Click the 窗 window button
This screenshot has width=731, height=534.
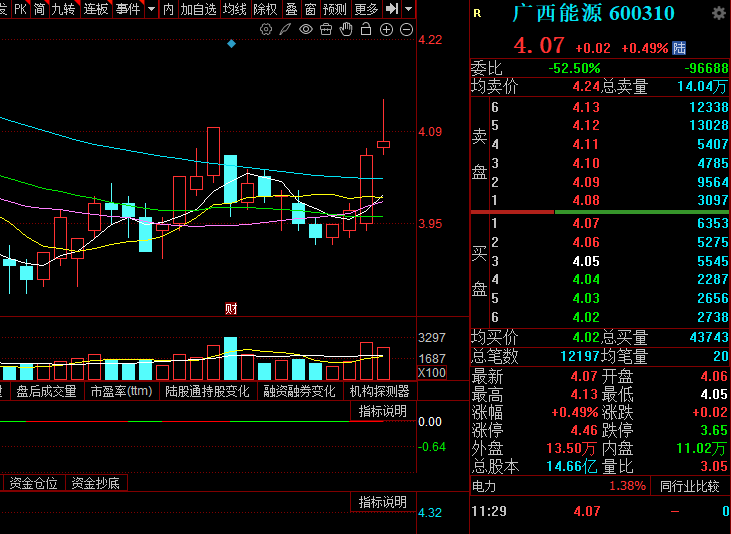(x=310, y=8)
